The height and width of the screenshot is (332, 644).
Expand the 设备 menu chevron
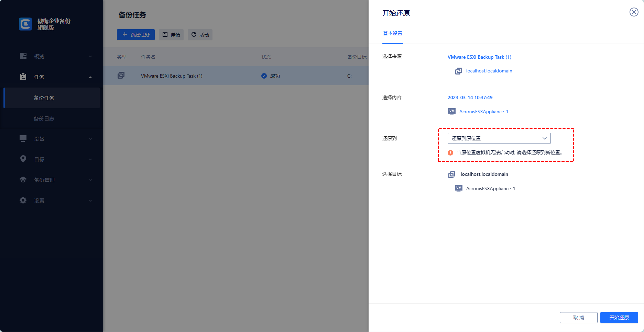coord(90,139)
